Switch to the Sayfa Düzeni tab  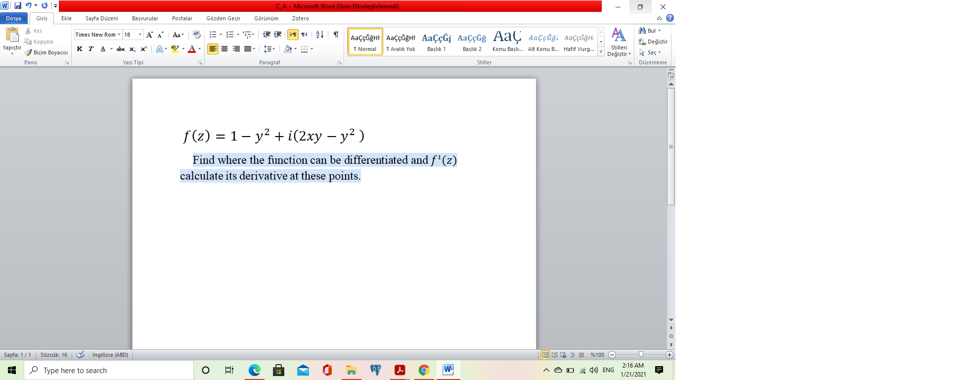102,18
